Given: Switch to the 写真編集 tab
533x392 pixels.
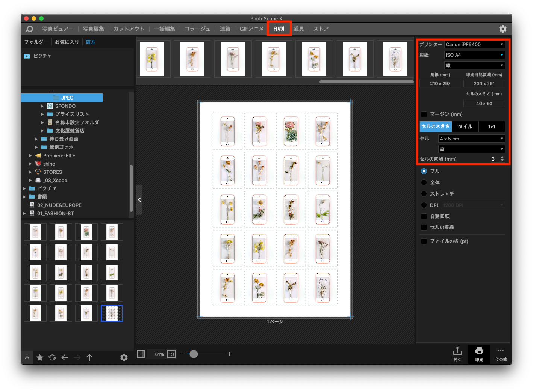Looking at the screenshot, I should pyautogui.click(x=93, y=29).
